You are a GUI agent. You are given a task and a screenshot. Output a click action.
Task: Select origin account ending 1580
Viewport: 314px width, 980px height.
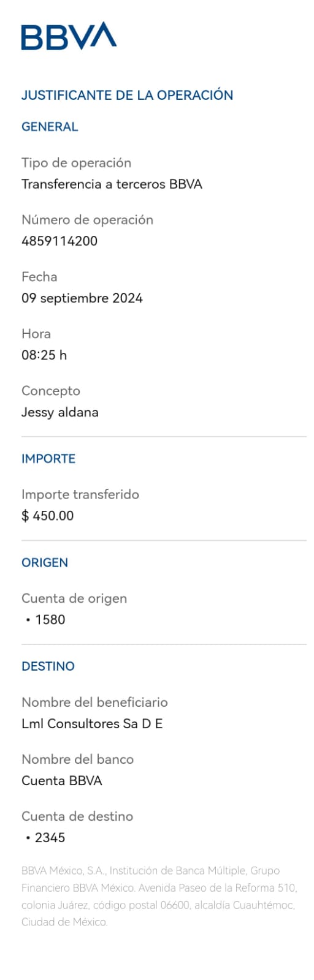[x=45, y=620]
